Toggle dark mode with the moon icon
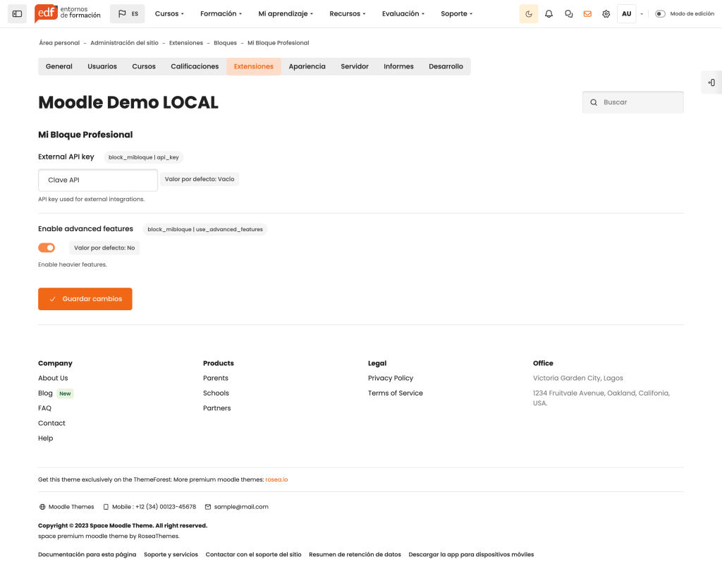 tap(528, 13)
